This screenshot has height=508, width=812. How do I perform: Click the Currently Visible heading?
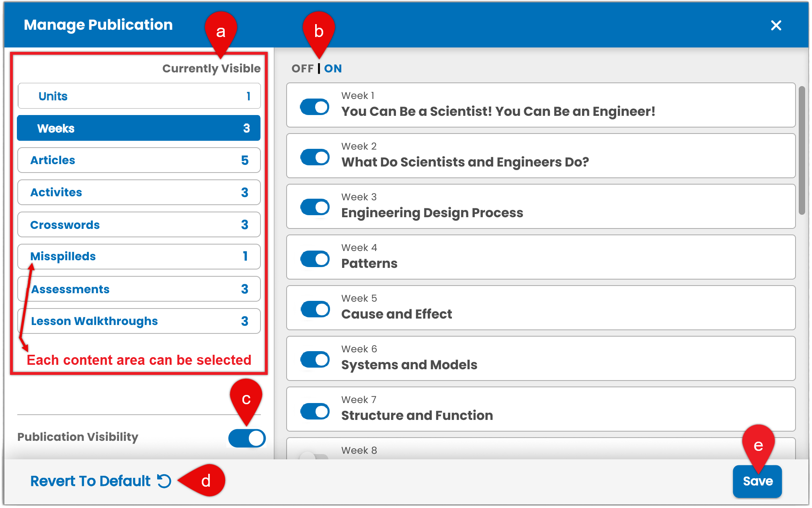click(x=211, y=68)
